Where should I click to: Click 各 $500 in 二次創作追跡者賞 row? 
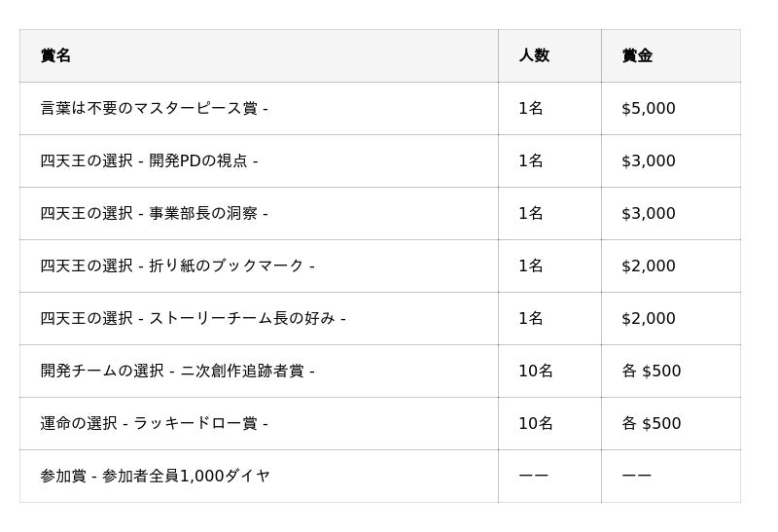651,371
